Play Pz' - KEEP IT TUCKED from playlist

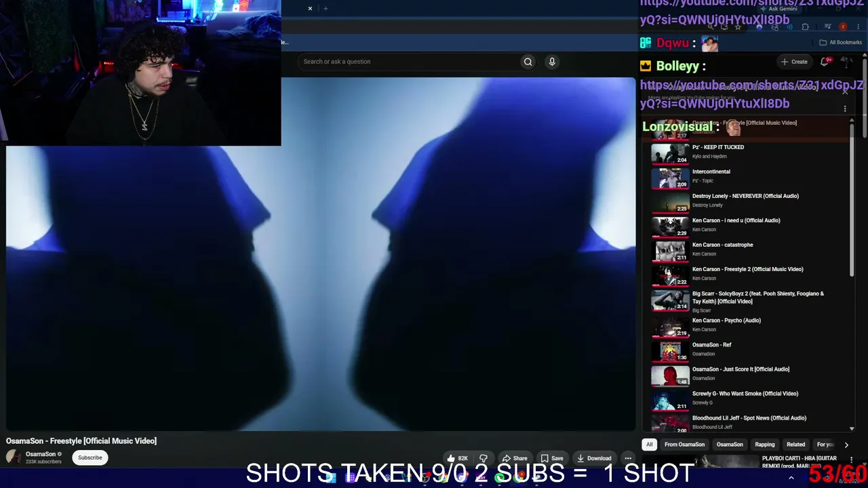click(x=718, y=147)
